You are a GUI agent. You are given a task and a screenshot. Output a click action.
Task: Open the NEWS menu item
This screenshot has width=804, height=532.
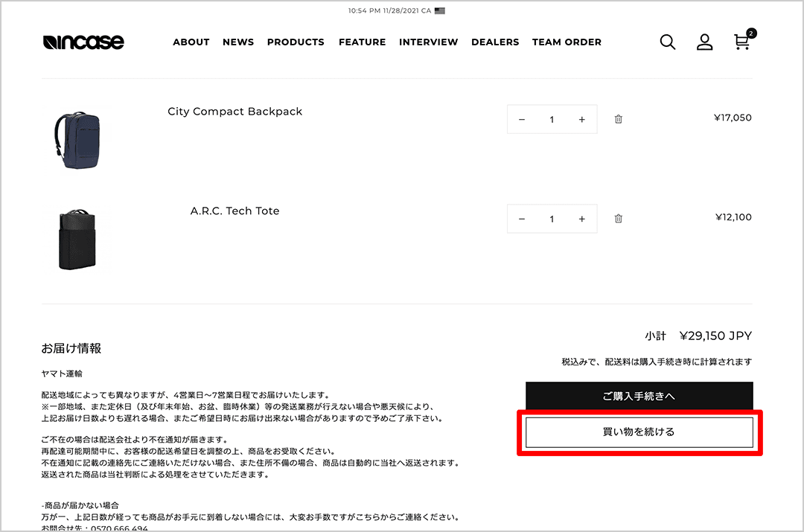click(238, 42)
